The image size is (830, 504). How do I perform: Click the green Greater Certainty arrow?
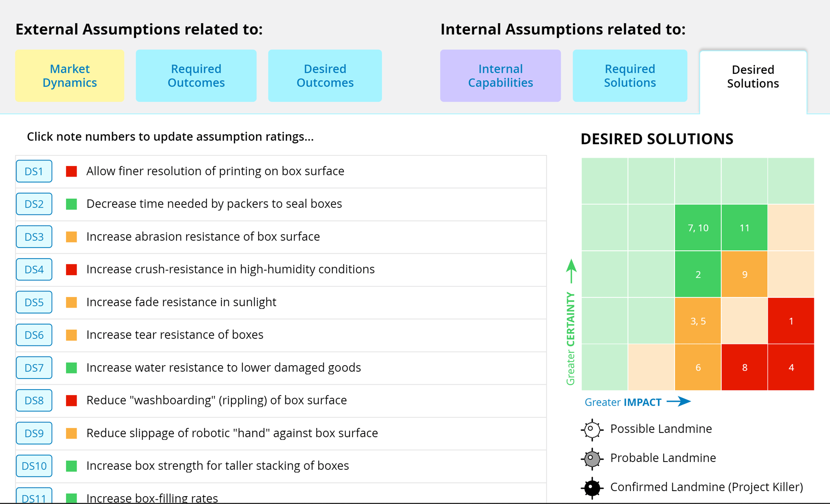point(571,271)
